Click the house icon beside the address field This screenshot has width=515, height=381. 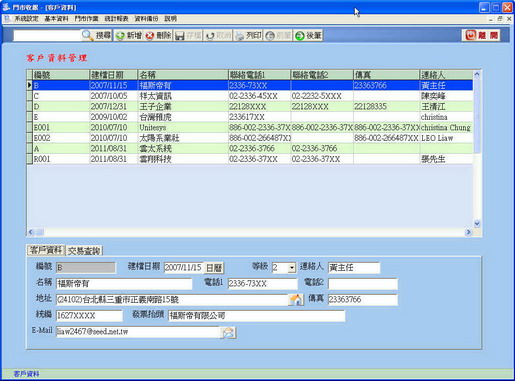click(x=296, y=299)
